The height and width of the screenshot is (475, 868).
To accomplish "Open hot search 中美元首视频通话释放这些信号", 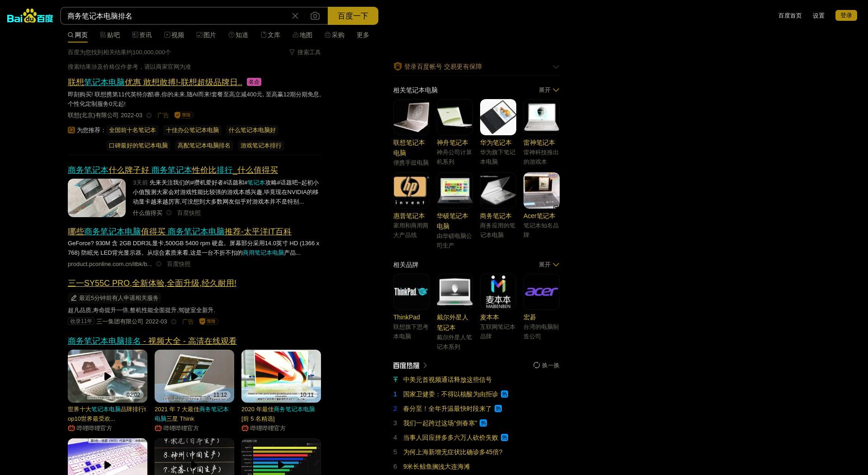I will pos(447,380).
